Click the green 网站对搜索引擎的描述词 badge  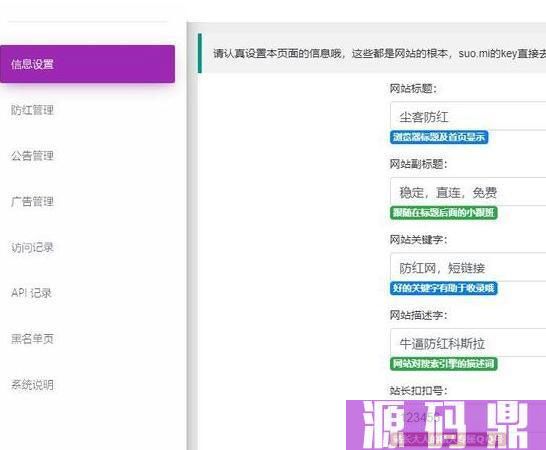444,364
